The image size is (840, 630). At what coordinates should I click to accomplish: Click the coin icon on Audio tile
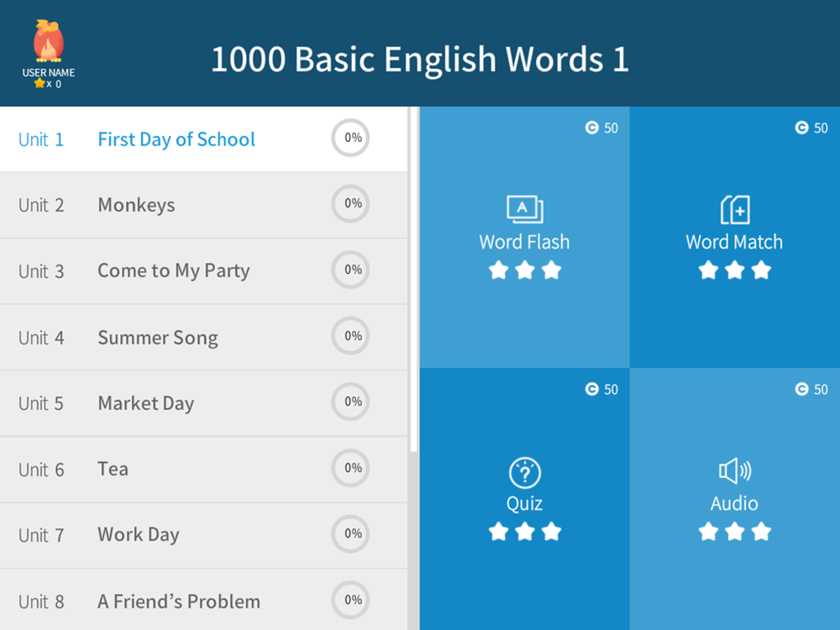point(801,390)
